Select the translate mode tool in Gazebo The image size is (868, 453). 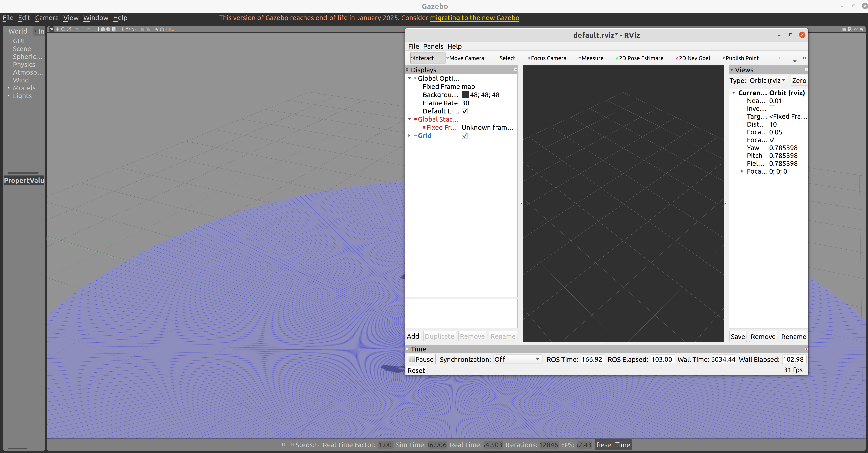click(57, 29)
